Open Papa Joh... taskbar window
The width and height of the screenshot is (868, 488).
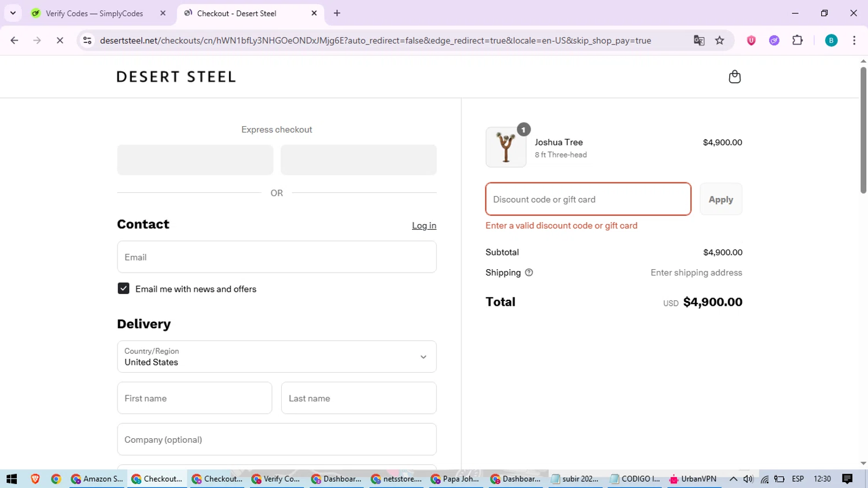click(x=455, y=479)
